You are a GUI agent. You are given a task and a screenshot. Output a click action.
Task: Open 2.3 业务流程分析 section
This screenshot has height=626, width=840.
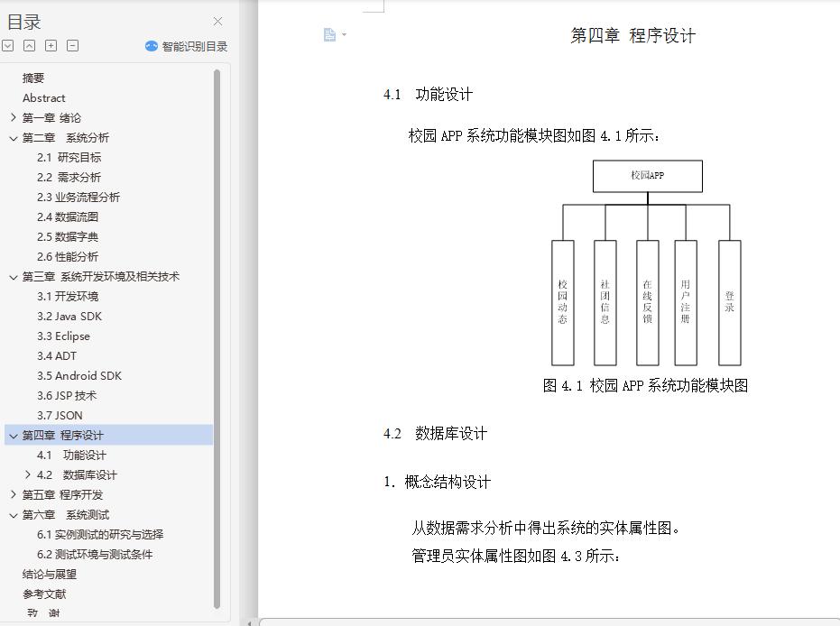(x=78, y=197)
